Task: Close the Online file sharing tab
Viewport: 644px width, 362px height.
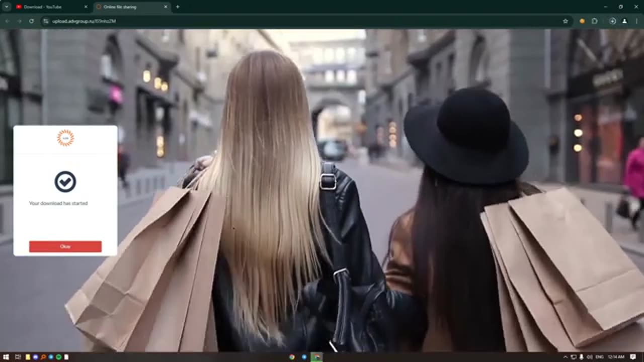Action: pyautogui.click(x=165, y=7)
